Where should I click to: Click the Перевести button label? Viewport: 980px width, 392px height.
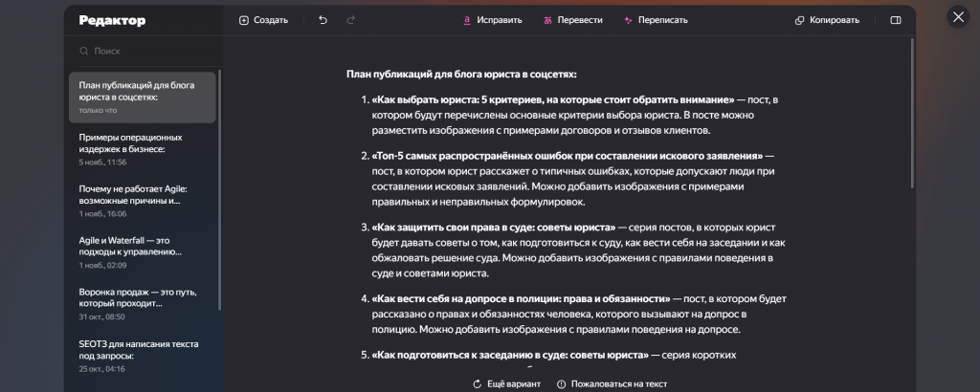pos(580,20)
